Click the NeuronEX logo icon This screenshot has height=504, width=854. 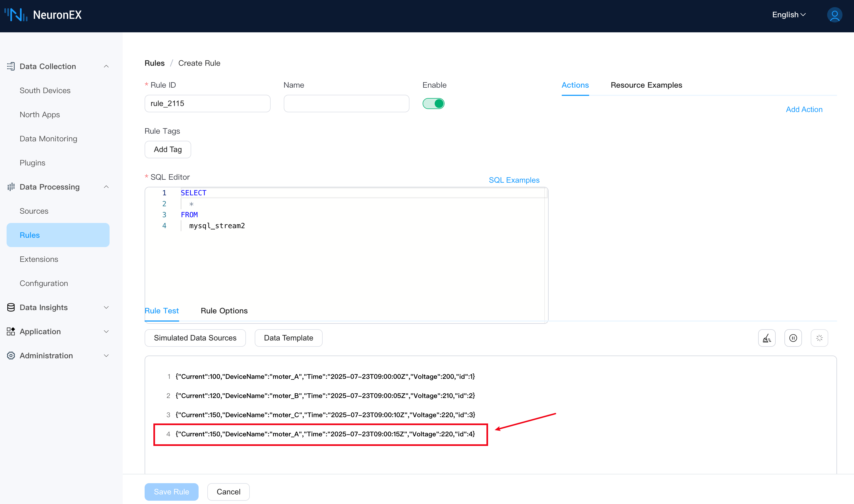[x=16, y=15]
